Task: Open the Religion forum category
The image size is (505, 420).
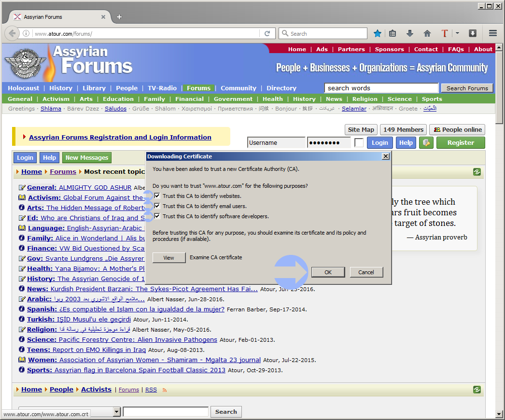Action: point(365,99)
